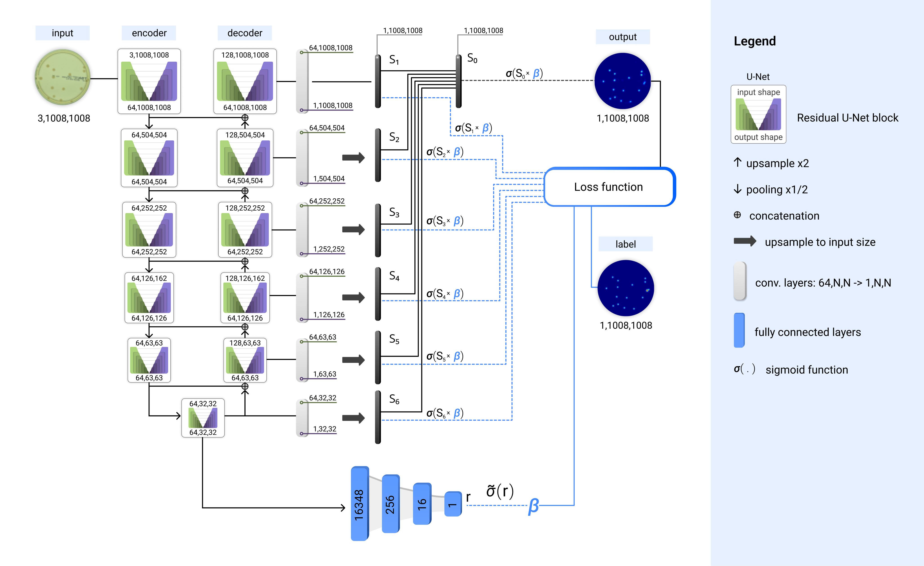Click '1,1008,1008' label above S0
Screen dimensions: 924x566
(x=483, y=30)
